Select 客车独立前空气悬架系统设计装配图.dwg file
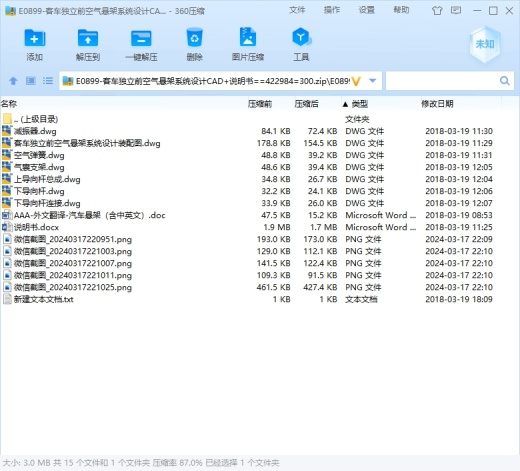 point(87,143)
